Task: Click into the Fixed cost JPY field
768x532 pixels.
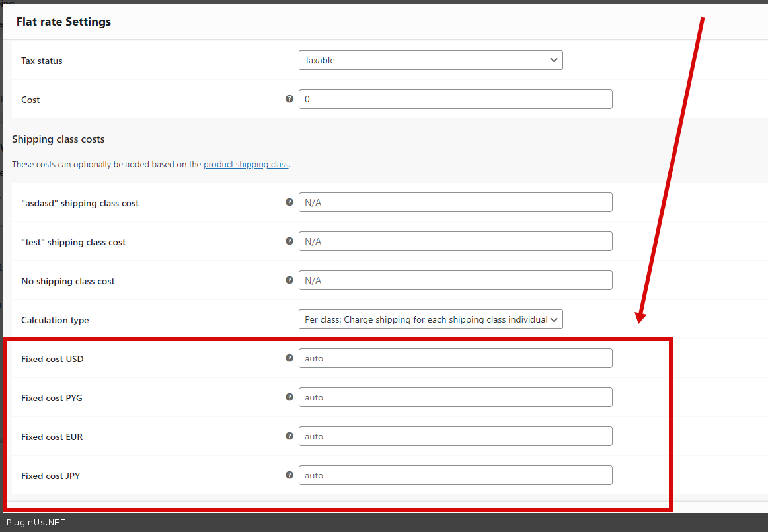Action: tap(455, 475)
